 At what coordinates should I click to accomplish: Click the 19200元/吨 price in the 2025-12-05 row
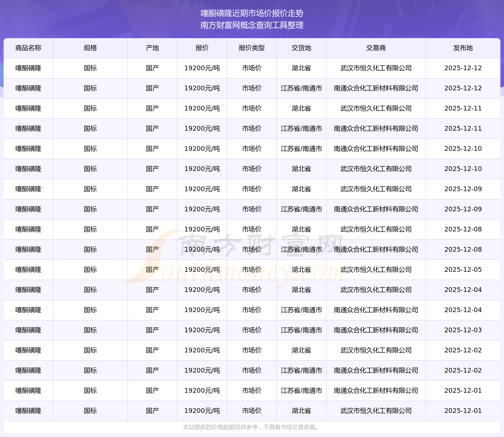(x=202, y=270)
